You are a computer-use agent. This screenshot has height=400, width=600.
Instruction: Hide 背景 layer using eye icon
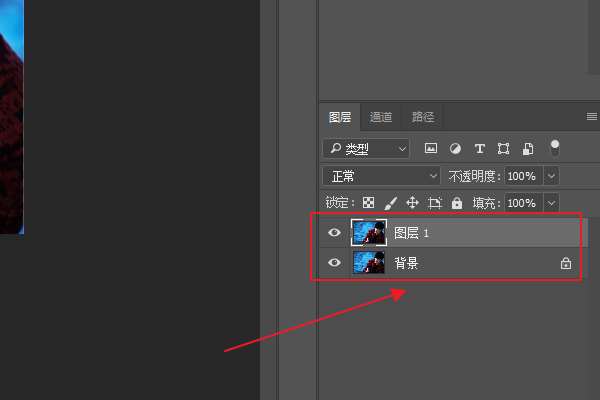pos(334,263)
